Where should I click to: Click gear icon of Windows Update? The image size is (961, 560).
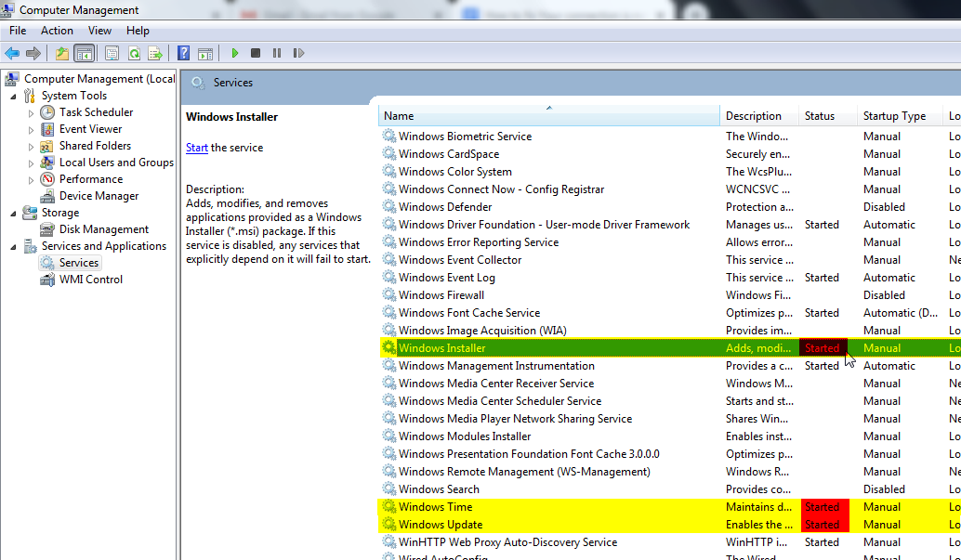tap(388, 525)
